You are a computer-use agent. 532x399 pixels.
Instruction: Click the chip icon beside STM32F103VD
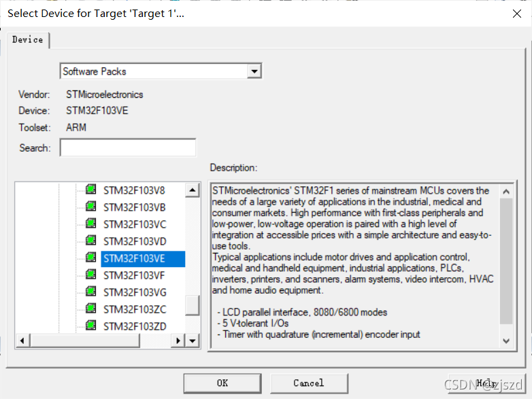coord(90,240)
